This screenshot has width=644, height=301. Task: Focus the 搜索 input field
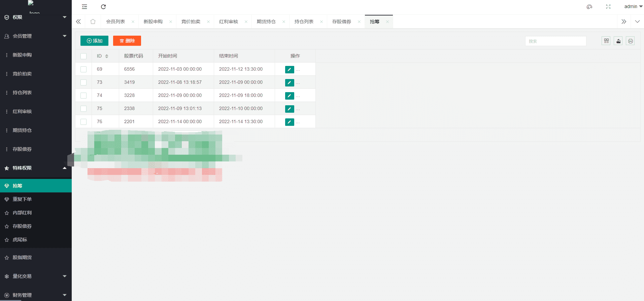coord(555,41)
